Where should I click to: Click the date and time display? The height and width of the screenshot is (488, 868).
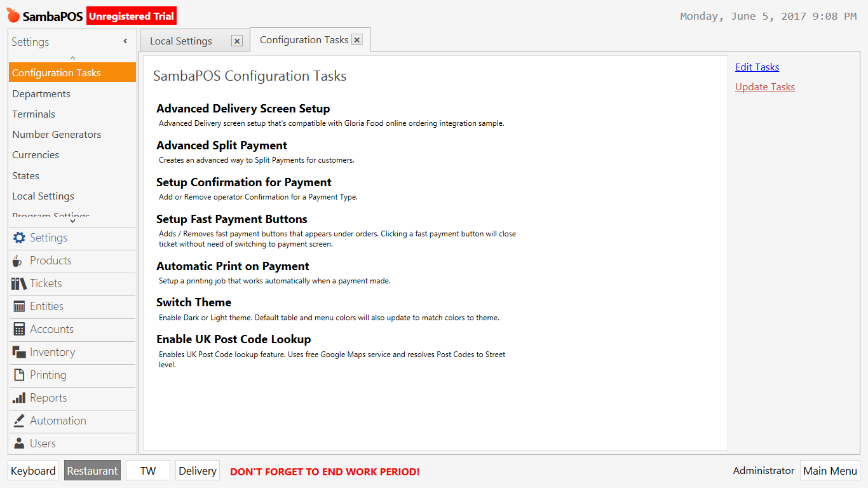pos(768,17)
